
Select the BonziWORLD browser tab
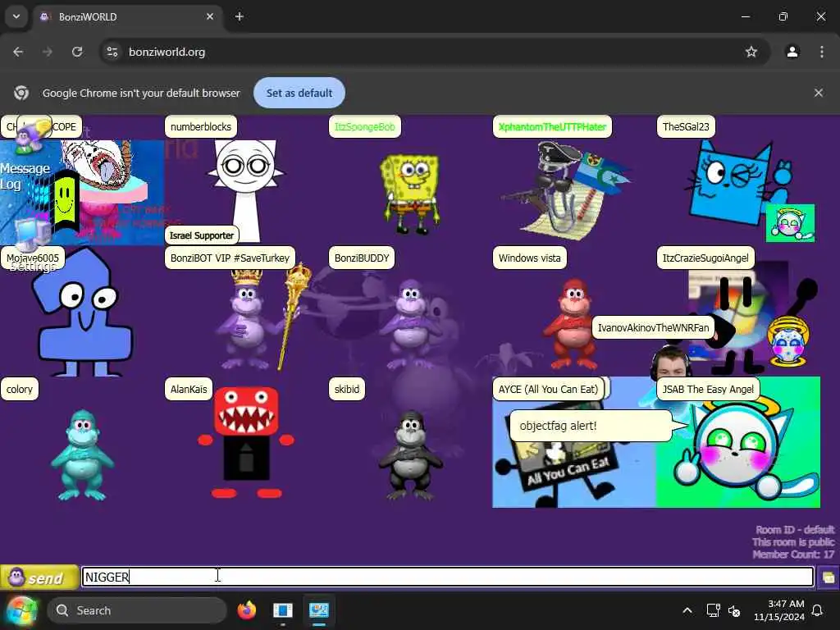129,16
